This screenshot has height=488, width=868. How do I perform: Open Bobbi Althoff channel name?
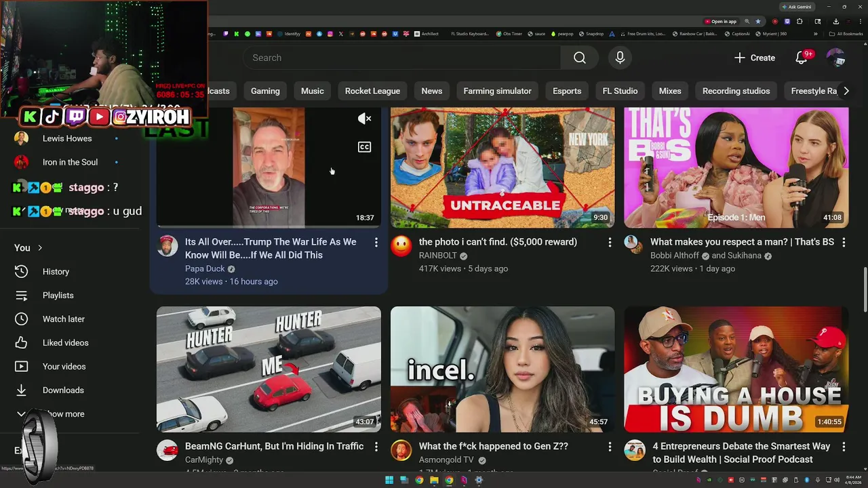pos(675,256)
